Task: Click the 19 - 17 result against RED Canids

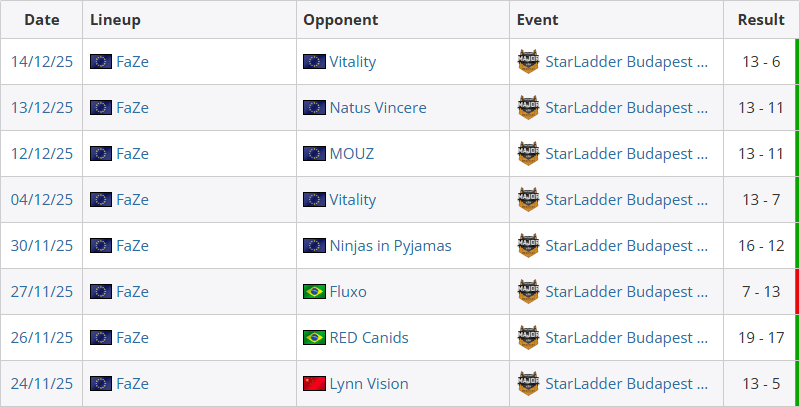Action: point(761,338)
